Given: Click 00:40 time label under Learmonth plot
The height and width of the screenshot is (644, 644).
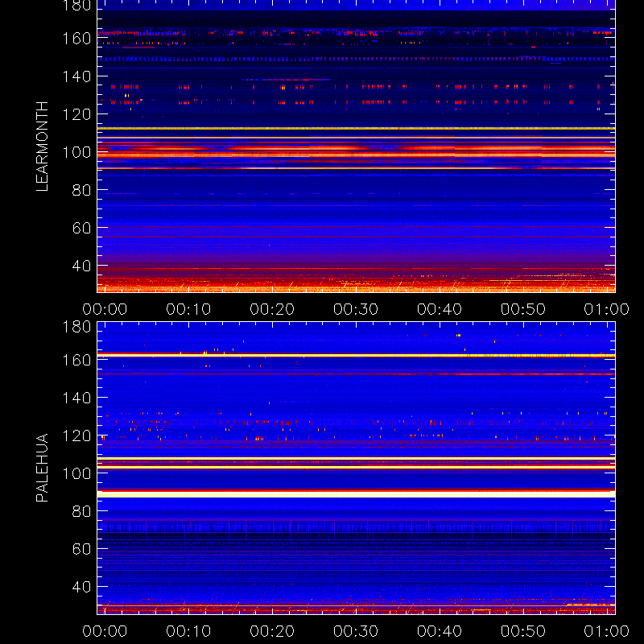Looking at the screenshot, I should click(440, 309).
